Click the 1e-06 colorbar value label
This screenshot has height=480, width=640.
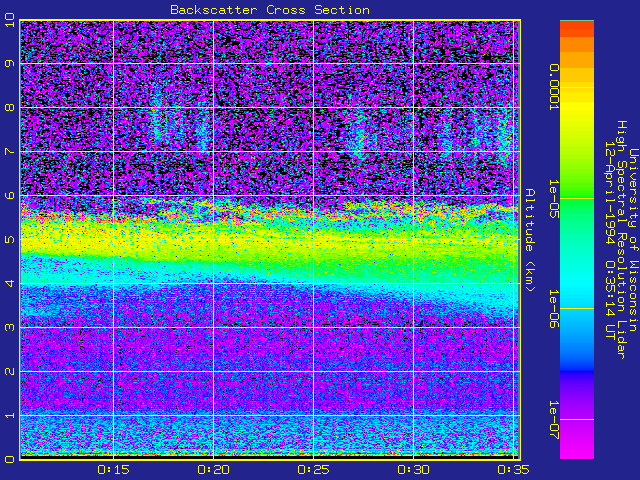point(553,309)
